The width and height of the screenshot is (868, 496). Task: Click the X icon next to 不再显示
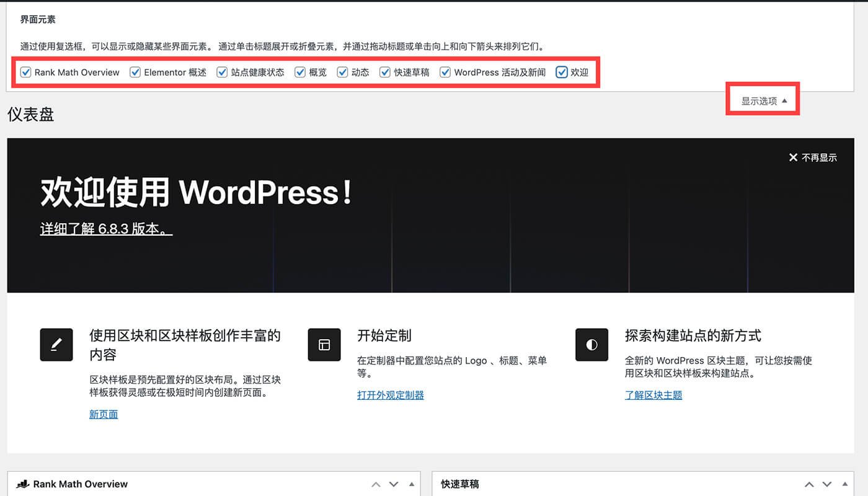click(794, 157)
